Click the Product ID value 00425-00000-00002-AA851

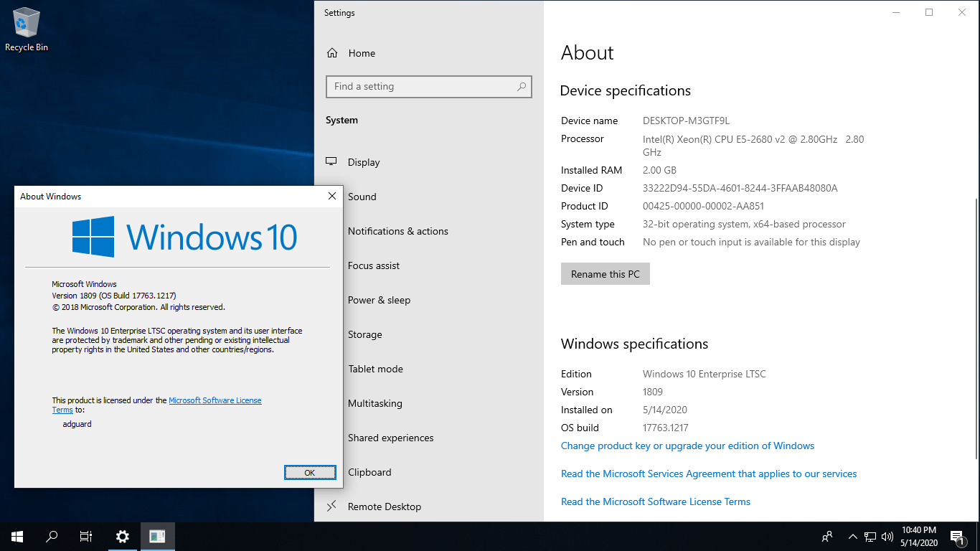[x=703, y=206]
